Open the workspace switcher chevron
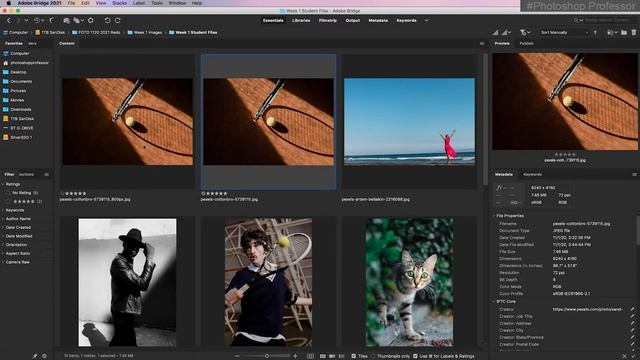Viewport: 640px width, 360px height. (427, 20)
